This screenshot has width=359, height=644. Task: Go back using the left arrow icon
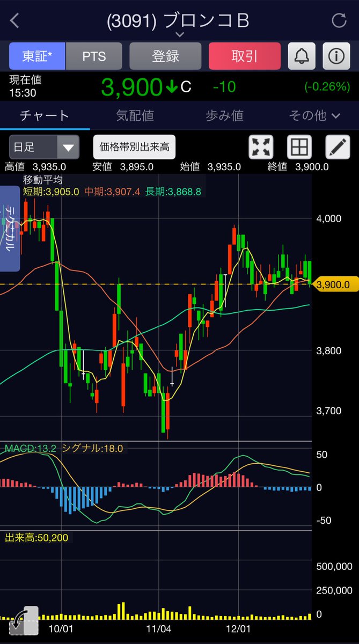pyautogui.click(x=14, y=21)
